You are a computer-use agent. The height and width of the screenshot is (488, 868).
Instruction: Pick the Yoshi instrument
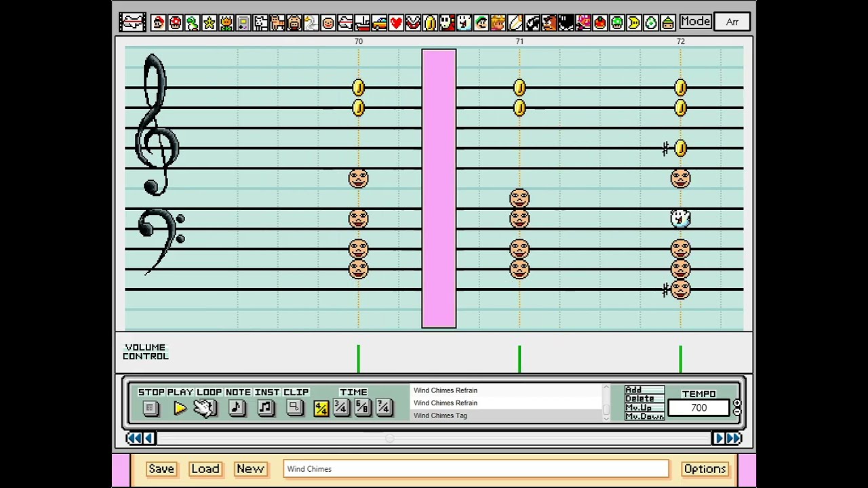(x=192, y=22)
